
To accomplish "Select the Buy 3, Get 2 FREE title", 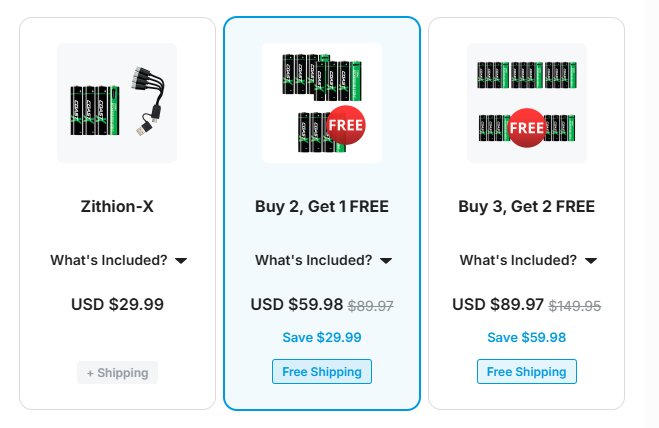I will click(526, 208).
